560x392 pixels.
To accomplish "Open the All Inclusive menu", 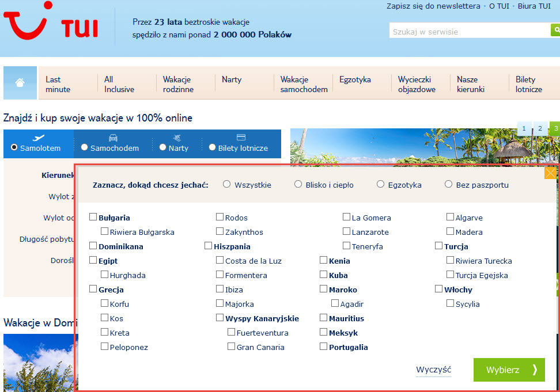I will (119, 84).
